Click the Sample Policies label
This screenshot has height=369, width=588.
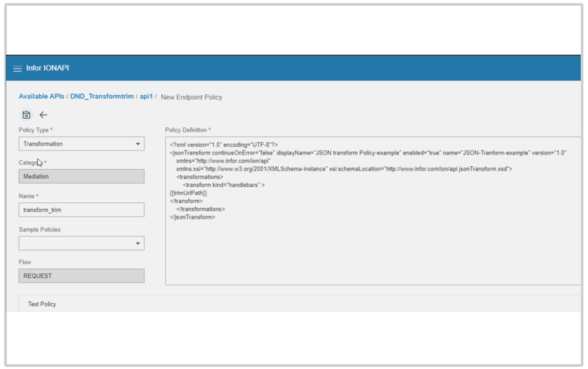40,229
